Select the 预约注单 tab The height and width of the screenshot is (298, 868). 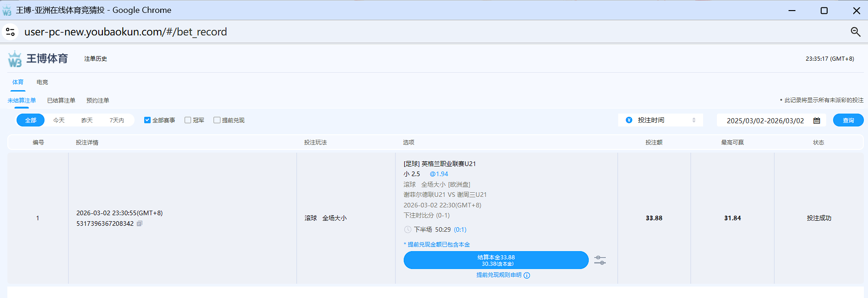point(98,100)
